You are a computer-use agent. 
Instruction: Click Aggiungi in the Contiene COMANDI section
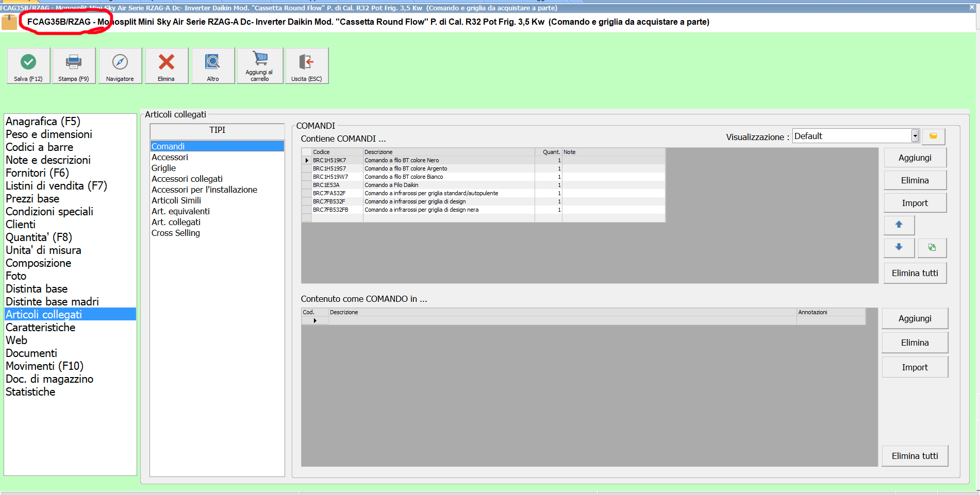(915, 158)
